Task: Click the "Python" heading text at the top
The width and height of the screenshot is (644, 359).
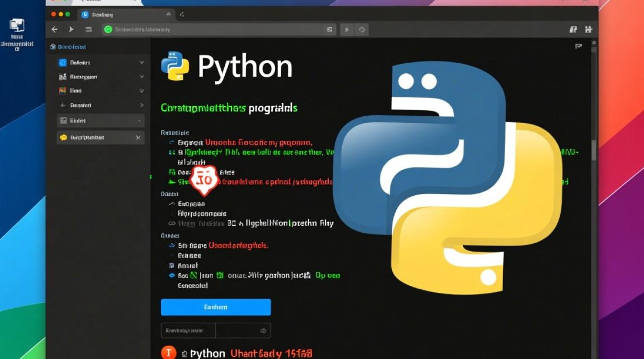Action: coord(245,67)
